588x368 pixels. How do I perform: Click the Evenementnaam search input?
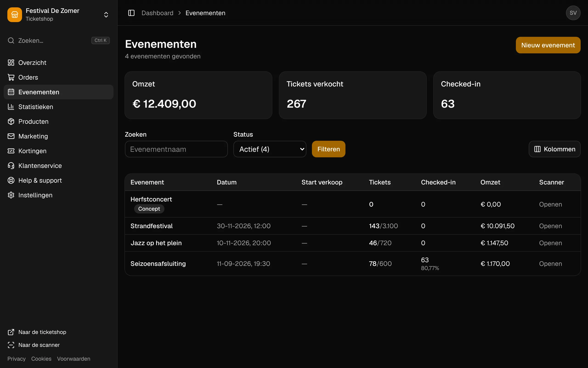pyautogui.click(x=176, y=149)
